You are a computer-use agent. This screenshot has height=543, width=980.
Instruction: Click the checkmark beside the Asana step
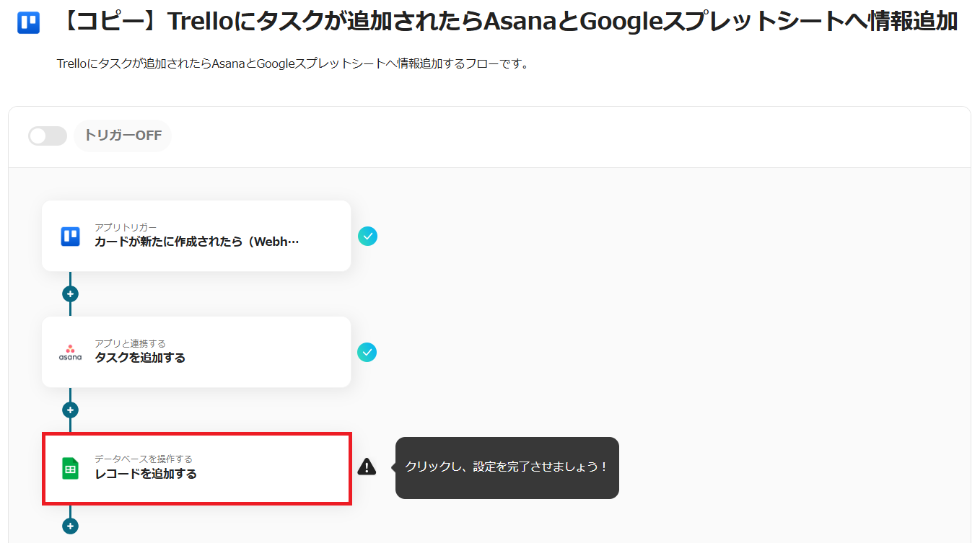tap(367, 352)
